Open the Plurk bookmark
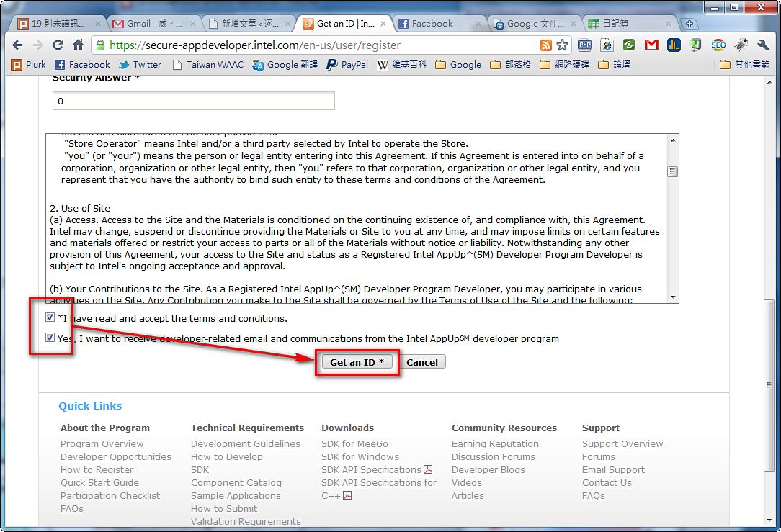The height and width of the screenshot is (532, 781). [x=28, y=65]
